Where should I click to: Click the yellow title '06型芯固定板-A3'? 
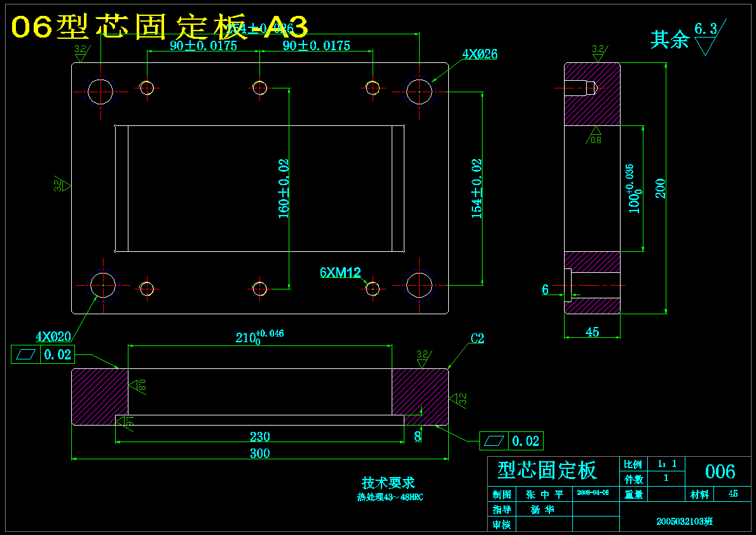coord(159,27)
